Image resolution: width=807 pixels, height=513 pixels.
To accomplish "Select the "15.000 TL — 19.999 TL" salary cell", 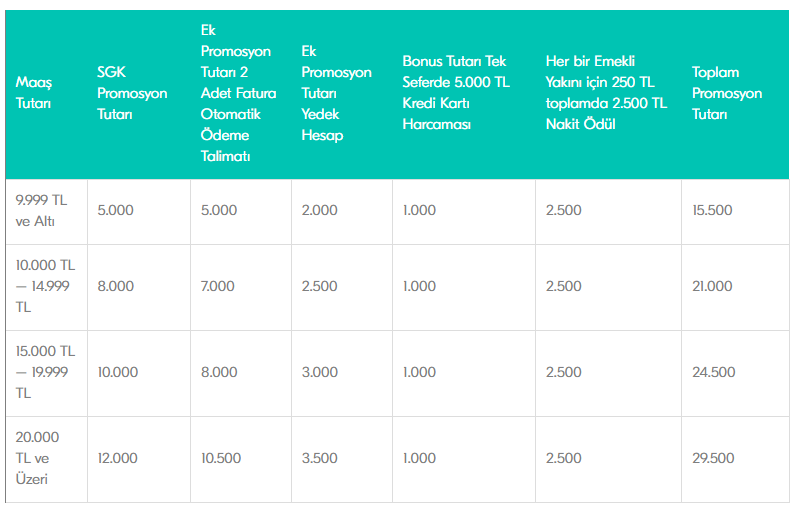I will pyautogui.click(x=45, y=372).
